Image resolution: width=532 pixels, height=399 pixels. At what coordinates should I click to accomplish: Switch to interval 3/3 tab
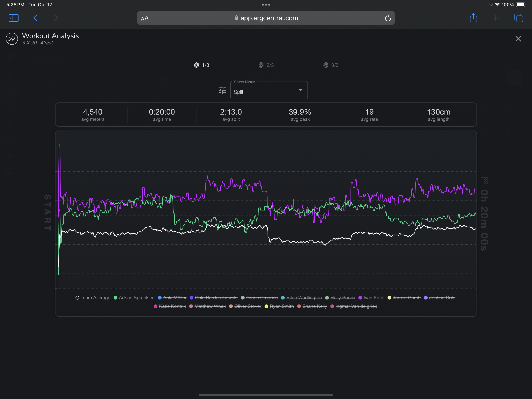331,65
